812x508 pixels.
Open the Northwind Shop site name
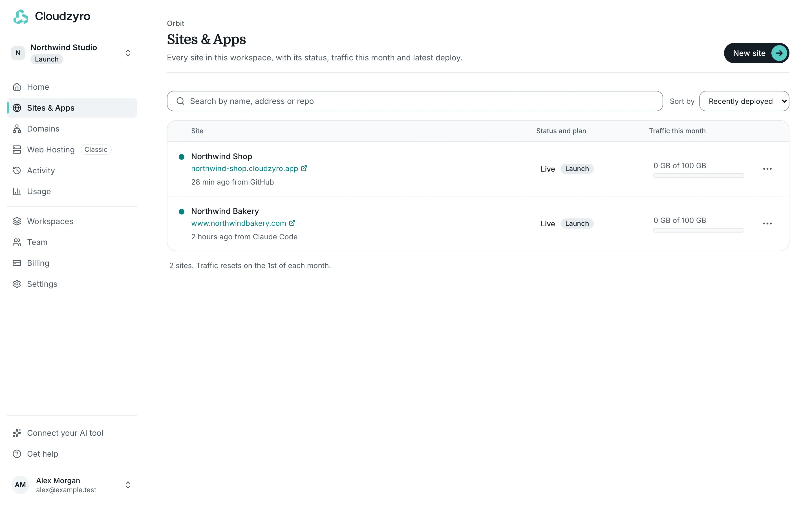[x=221, y=157]
